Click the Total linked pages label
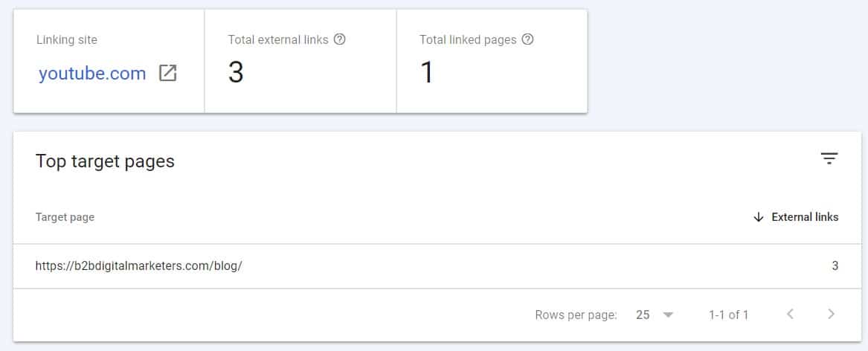The width and height of the screenshot is (868, 351). pyautogui.click(x=468, y=40)
